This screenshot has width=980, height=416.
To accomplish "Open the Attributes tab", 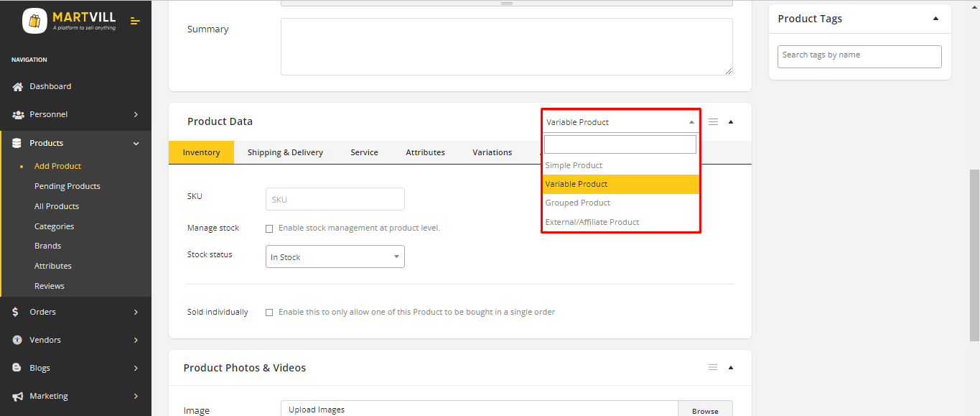I will pos(425,152).
